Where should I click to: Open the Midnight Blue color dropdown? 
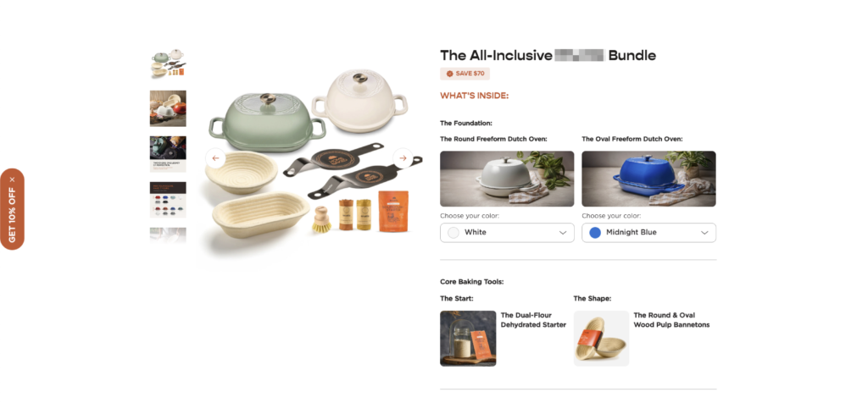[x=648, y=233]
